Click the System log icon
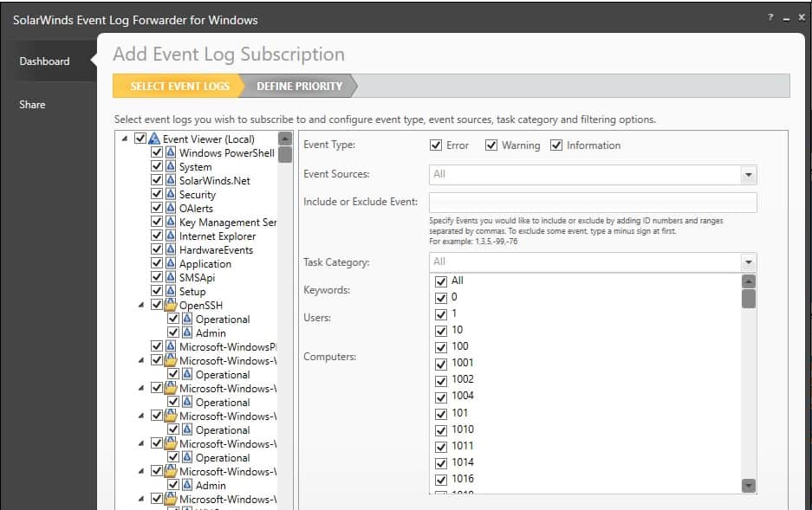This screenshot has height=510, width=812. 171,166
